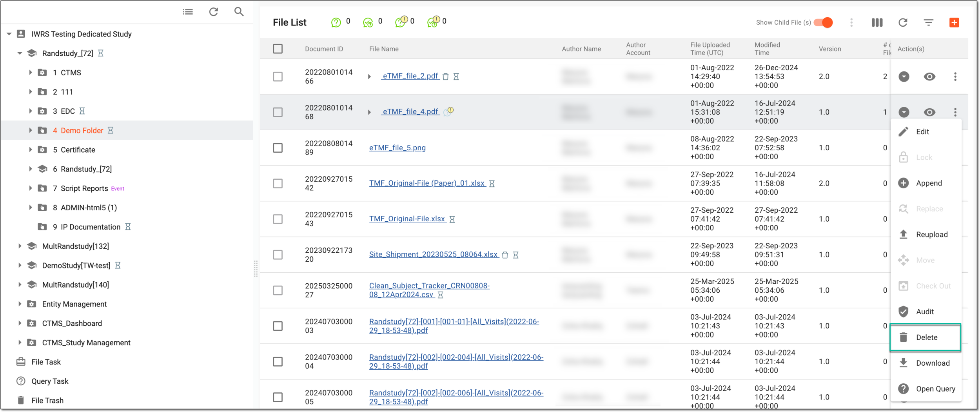
Task: Expand the 7 Script Reports folder
Action: 30,188
